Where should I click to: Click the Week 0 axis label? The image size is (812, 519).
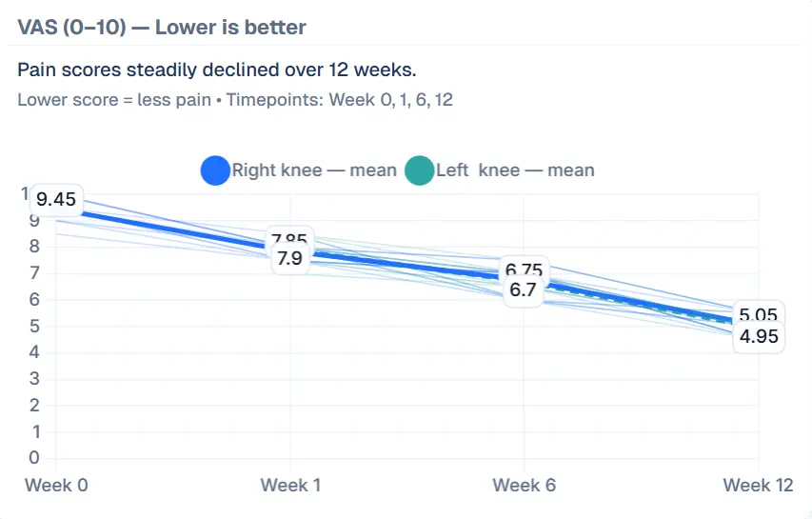click(56, 486)
